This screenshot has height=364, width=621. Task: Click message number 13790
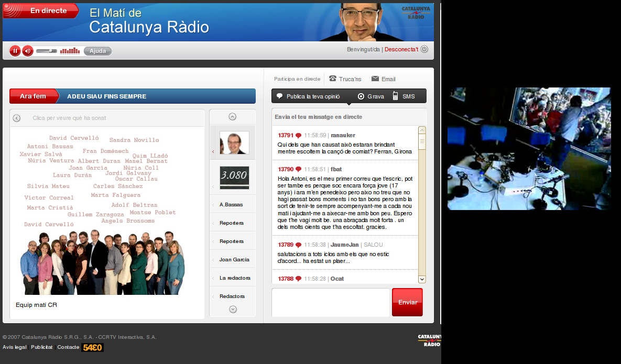click(286, 169)
